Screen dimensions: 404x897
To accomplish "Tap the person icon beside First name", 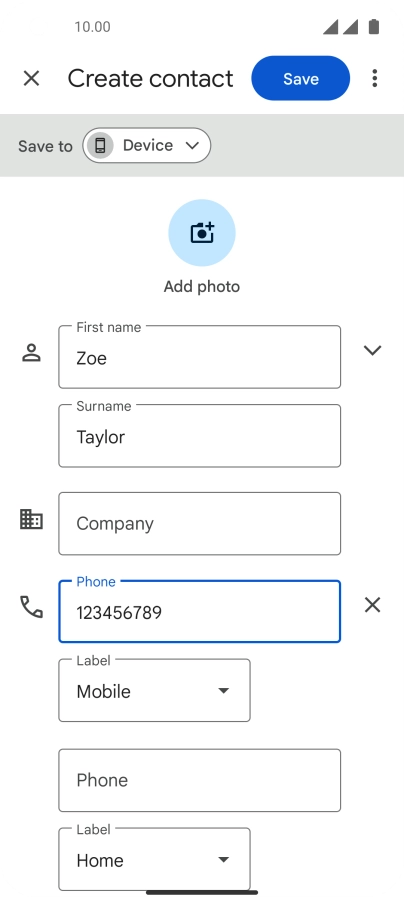I will point(31,353).
